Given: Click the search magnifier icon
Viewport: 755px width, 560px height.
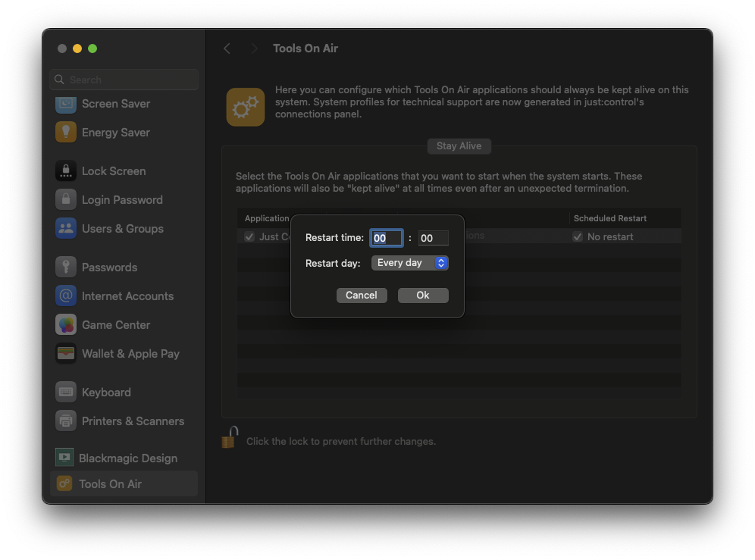Looking at the screenshot, I should pos(59,80).
